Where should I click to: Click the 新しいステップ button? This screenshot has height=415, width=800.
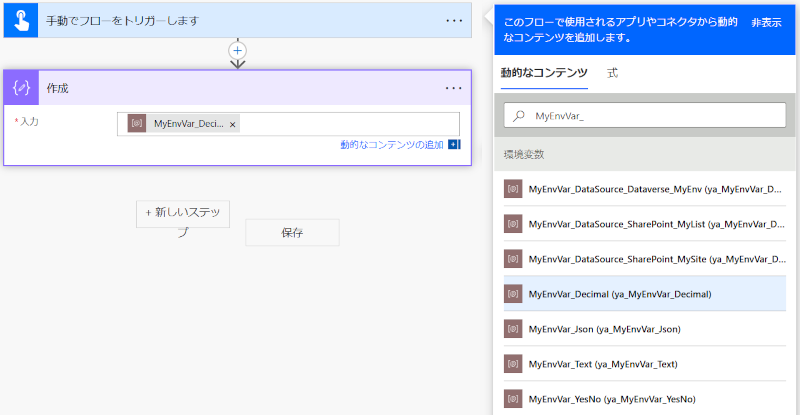[183, 213]
